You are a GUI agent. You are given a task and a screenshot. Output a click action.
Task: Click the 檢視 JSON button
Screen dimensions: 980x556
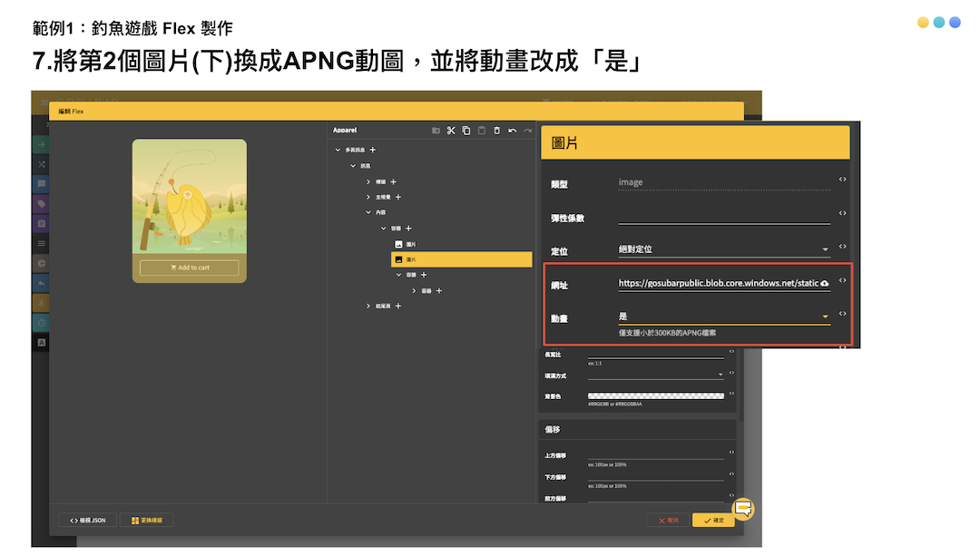click(87, 521)
